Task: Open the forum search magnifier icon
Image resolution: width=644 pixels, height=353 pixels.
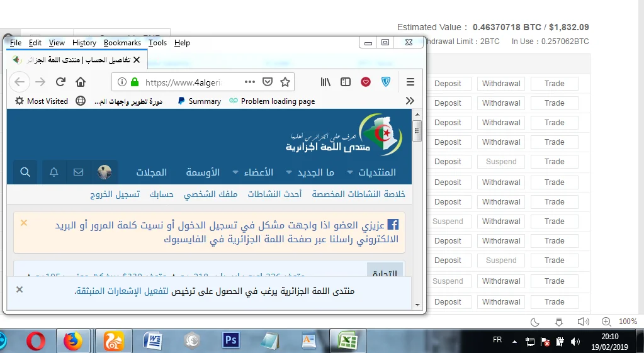Action: 25,172
